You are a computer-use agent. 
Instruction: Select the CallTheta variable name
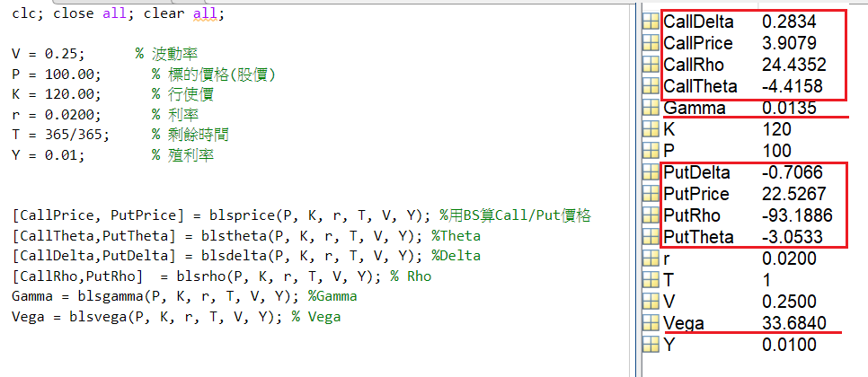point(700,86)
